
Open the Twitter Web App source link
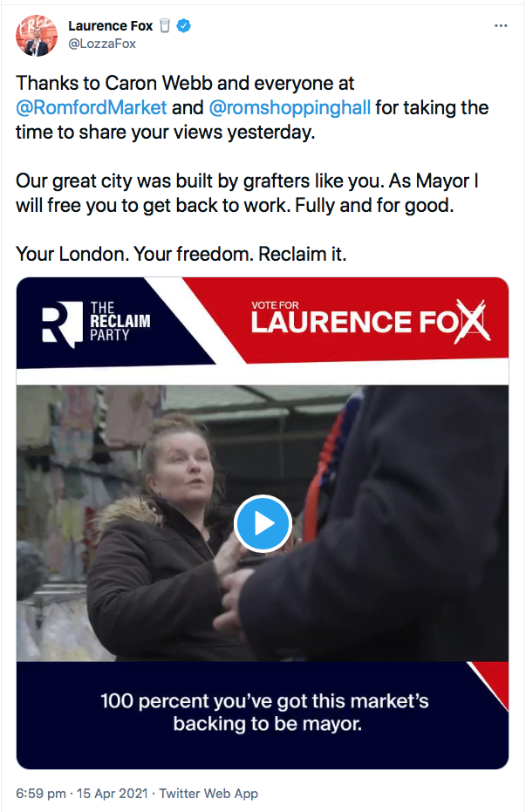pyautogui.click(x=208, y=794)
